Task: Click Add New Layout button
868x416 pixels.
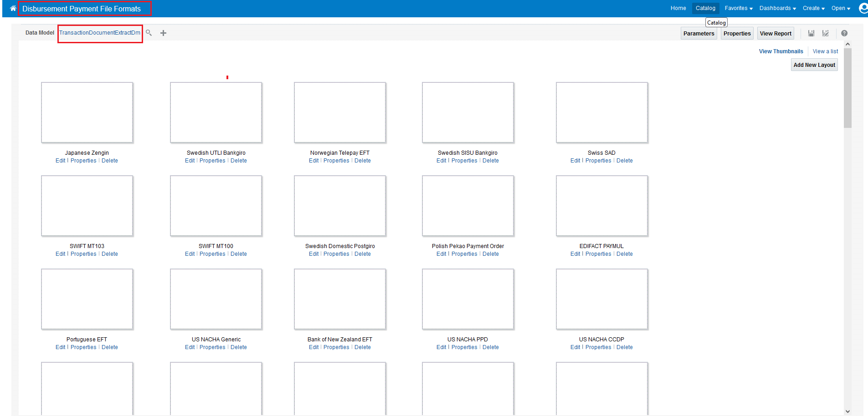Action: (x=814, y=65)
